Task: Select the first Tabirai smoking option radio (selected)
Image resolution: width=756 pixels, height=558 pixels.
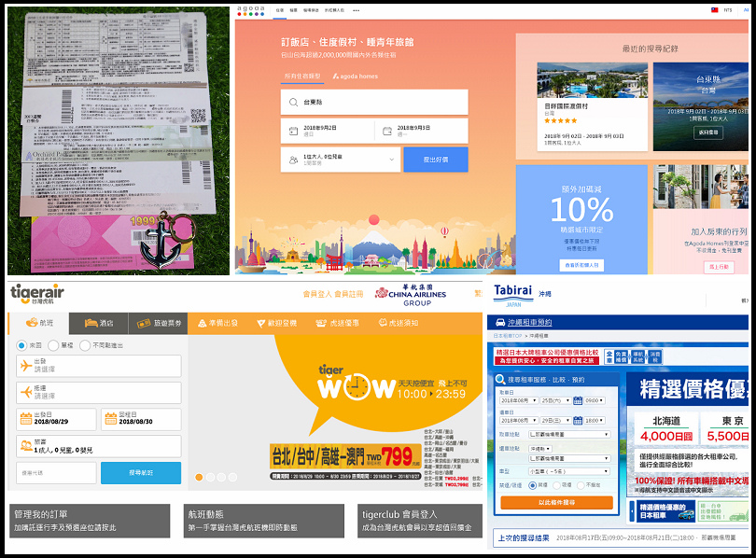Action: [533, 485]
